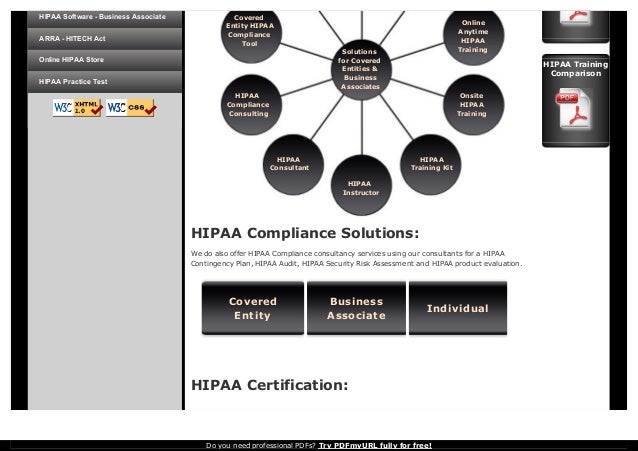Screen dimensions: 638x451
Task: Open ARRA - HITECH Act menu item
Action: 105,39
